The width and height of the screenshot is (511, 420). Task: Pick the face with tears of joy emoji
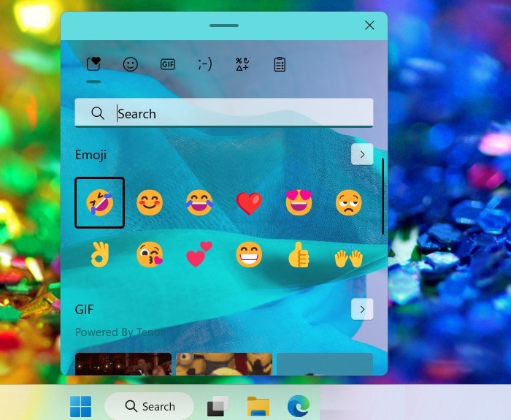pyautogui.click(x=199, y=202)
